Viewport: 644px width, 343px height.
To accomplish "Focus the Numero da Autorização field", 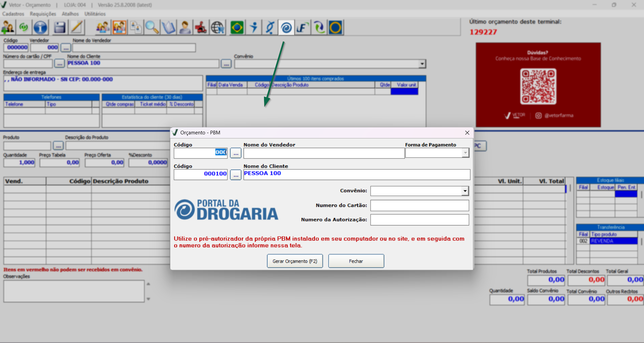I will point(419,220).
